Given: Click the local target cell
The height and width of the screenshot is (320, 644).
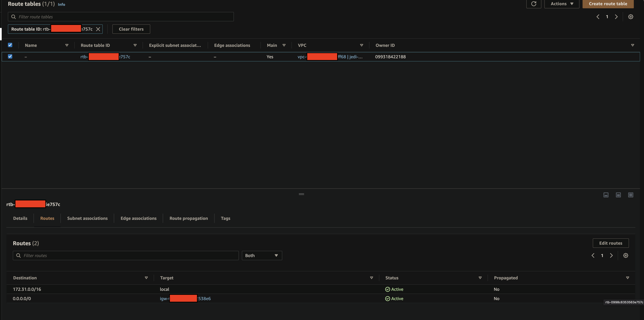Looking at the screenshot, I should pyautogui.click(x=164, y=289).
